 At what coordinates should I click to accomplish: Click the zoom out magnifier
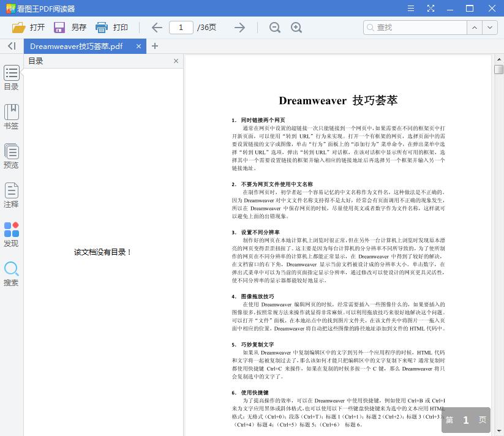pyautogui.click(x=275, y=28)
